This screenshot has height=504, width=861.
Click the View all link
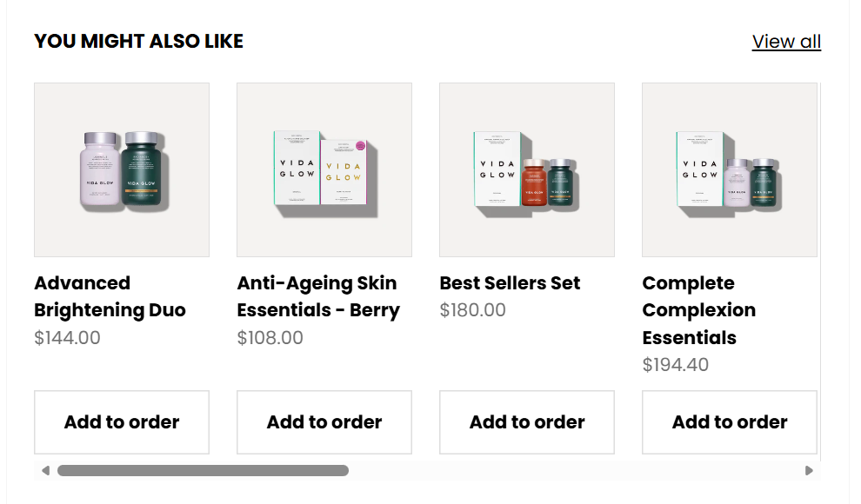[x=786, y=41]
